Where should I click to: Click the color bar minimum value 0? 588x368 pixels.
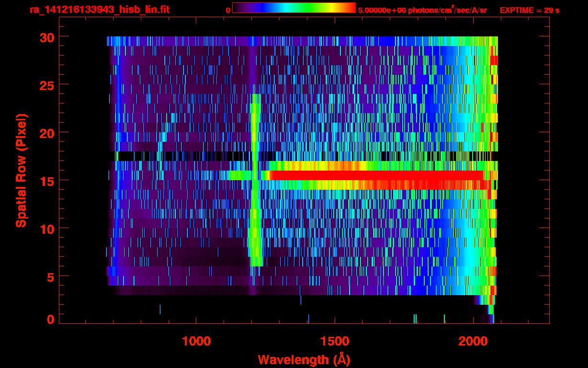(x=228, y=10)
